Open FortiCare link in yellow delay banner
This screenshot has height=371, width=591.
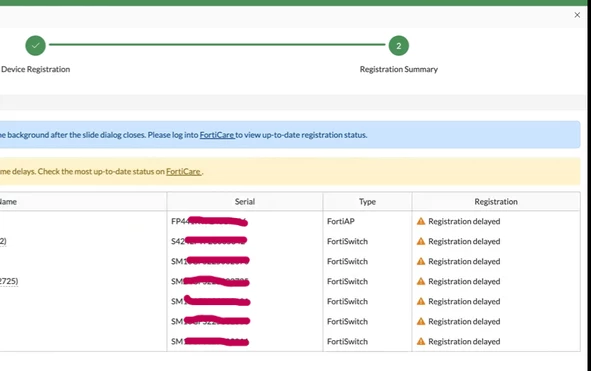click(x=184, y=172)
